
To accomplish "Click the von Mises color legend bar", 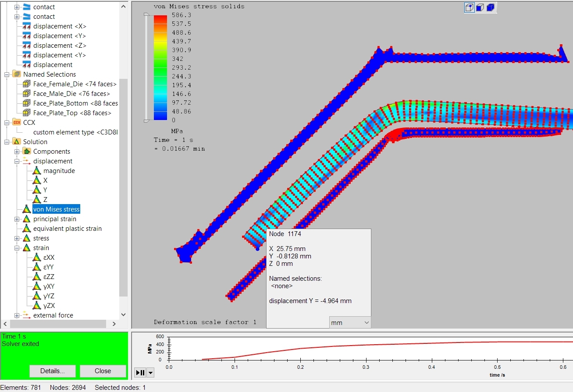I will click(x=160, y=67).
